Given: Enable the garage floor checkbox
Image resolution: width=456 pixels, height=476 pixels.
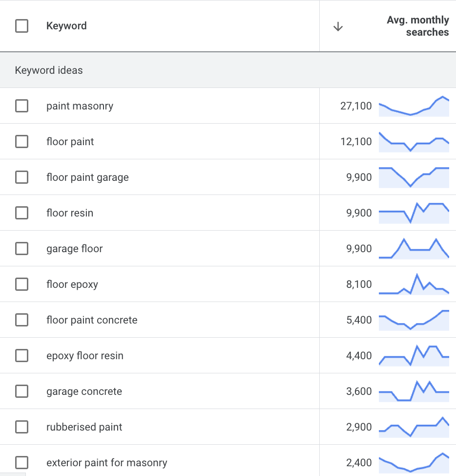Looking at the screenshot, I should click(x=21, y=249).
